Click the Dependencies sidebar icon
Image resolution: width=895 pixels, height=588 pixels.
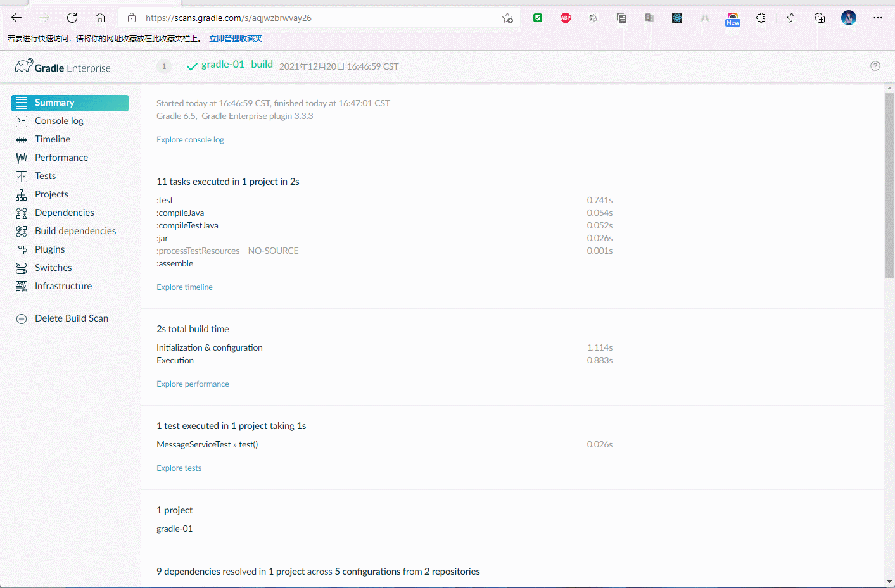(22, 213)
